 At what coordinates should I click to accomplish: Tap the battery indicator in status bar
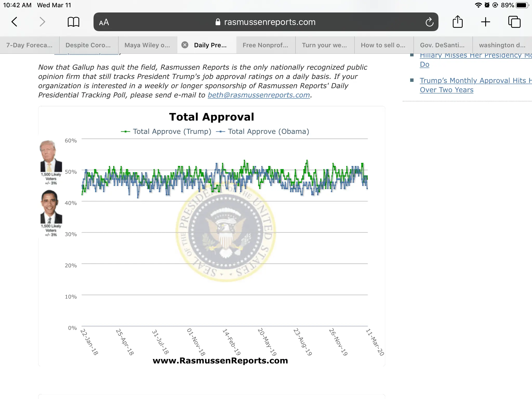tap(522, 5)
